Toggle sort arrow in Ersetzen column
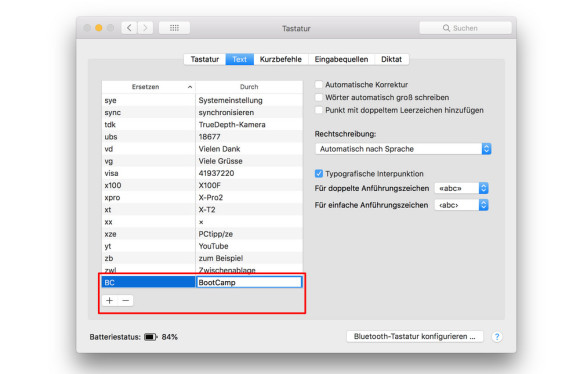Image resolution: width=580 pixels, height=374 pixels. 190,87
